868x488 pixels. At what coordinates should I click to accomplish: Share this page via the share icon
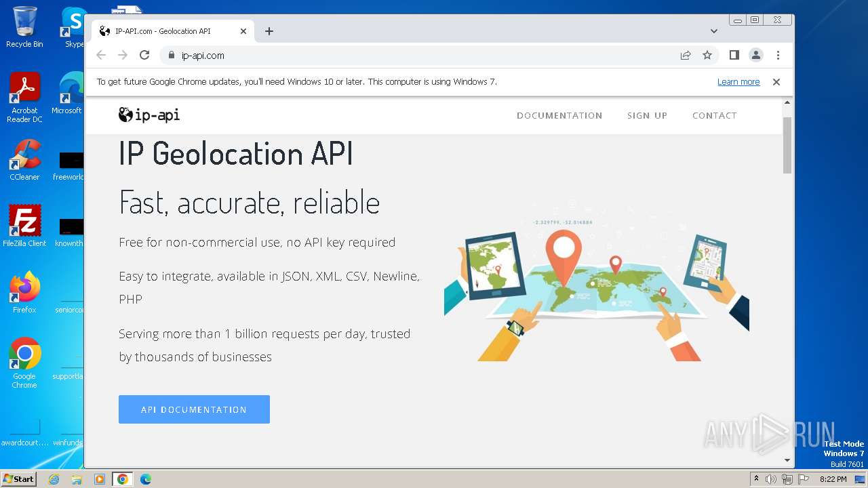(x=686, y=56)
